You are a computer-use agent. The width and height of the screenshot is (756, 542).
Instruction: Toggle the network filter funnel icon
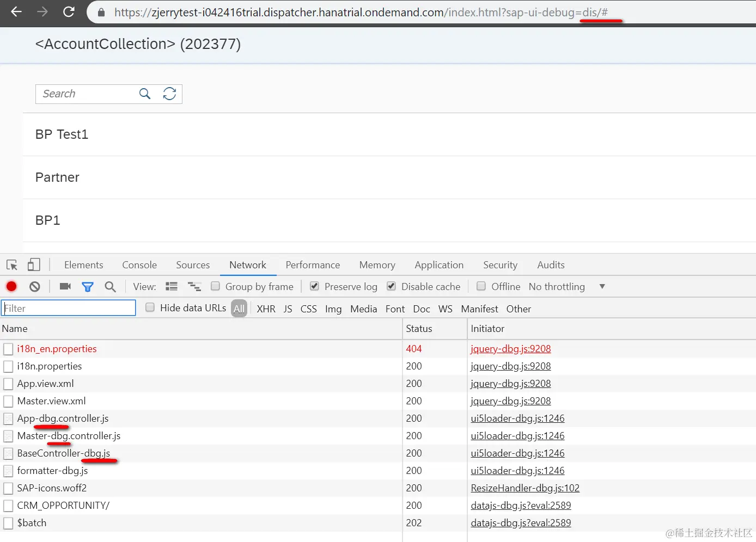(88, 287)
